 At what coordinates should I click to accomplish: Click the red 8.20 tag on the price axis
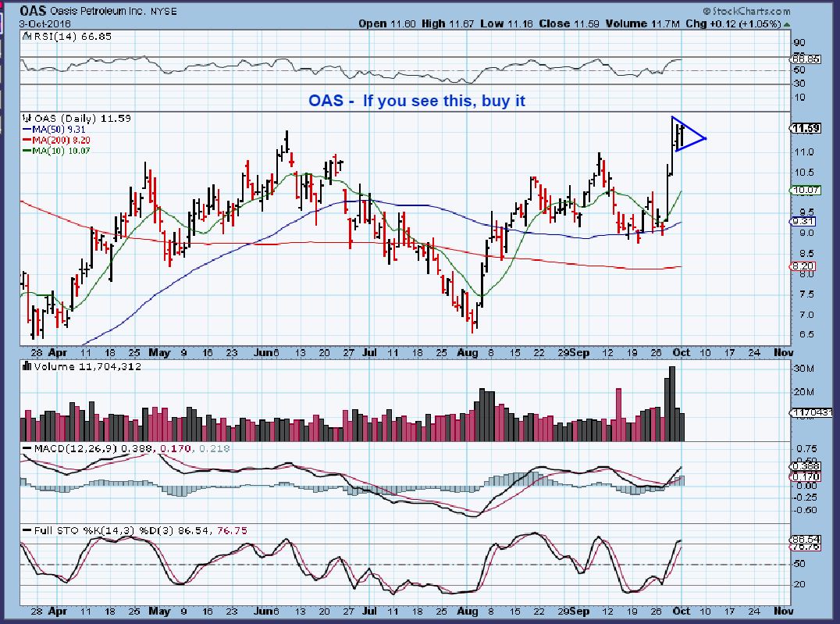803,266
